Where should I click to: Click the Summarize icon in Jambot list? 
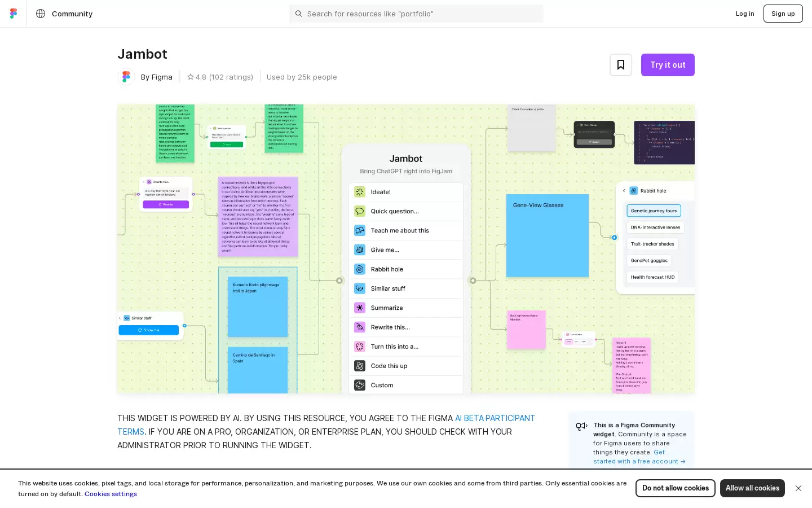tap(360, 308)
